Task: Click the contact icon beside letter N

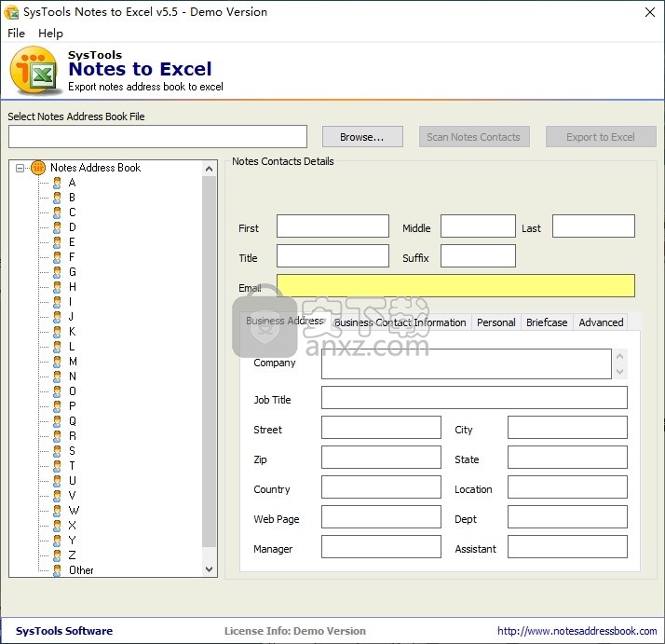Action: pyautogui.click(x=57, y=377)
